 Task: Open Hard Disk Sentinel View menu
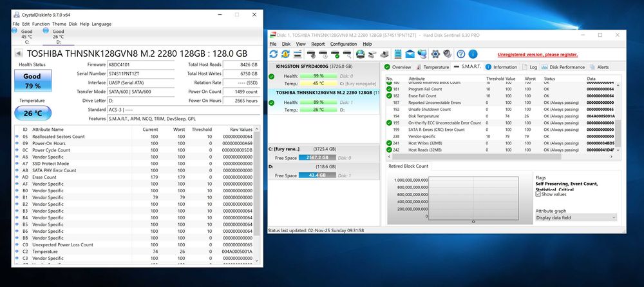[301, 44]
